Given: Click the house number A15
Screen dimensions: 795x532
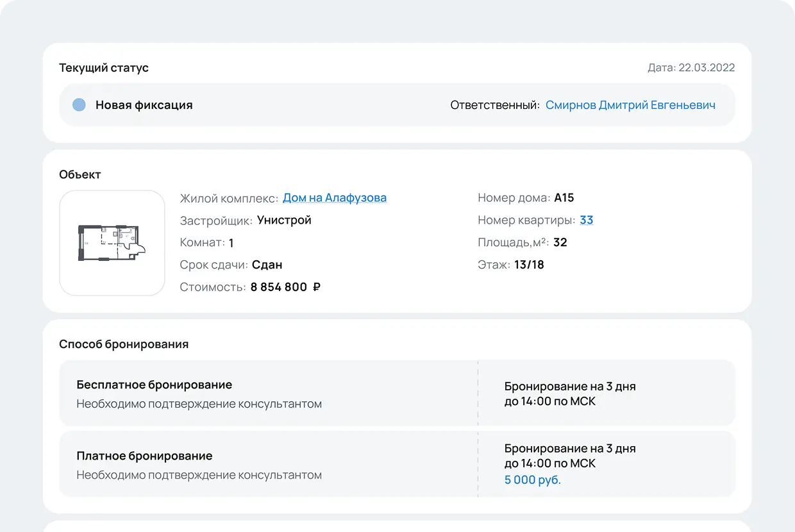Looking at the screenshot, I should (564, 198).
